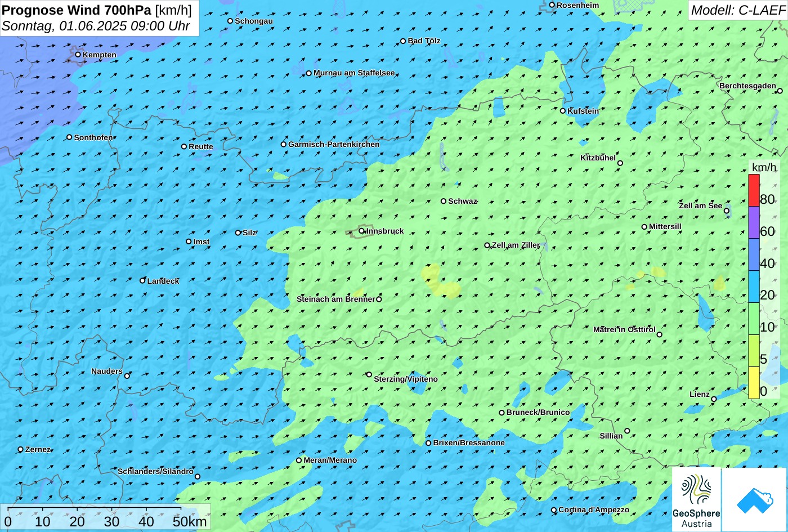Click the Reutte location marker

point(184,146)
